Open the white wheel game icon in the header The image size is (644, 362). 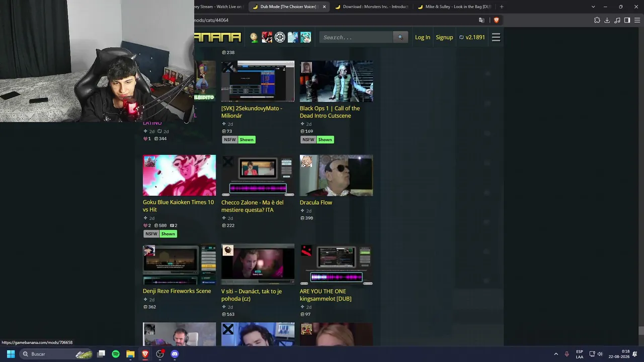coord(280,37)
